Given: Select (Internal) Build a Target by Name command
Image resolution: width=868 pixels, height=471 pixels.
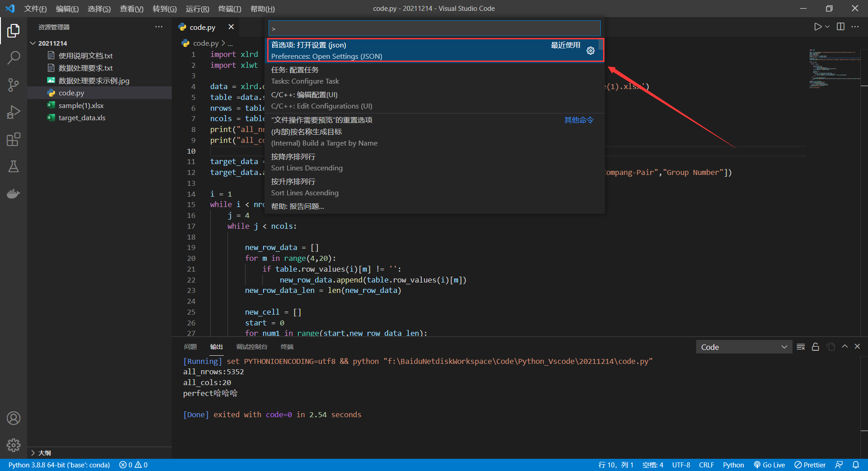Looking at the screenshot, I should coord(434,137).
